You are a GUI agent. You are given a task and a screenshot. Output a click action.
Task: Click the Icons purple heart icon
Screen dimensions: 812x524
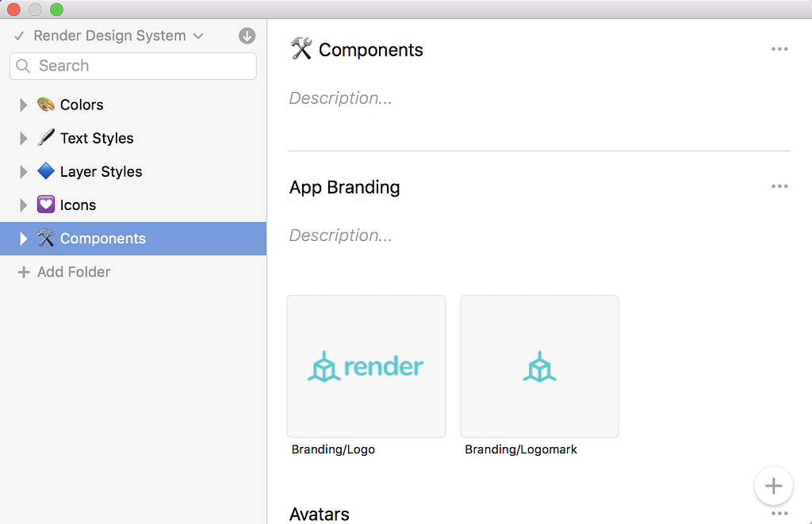[45, 205]
